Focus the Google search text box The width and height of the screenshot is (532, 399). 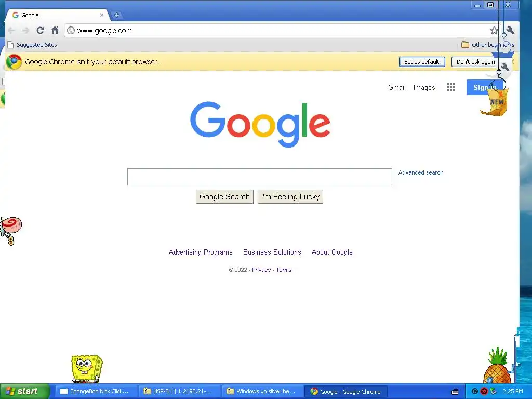tap(260, 177)
